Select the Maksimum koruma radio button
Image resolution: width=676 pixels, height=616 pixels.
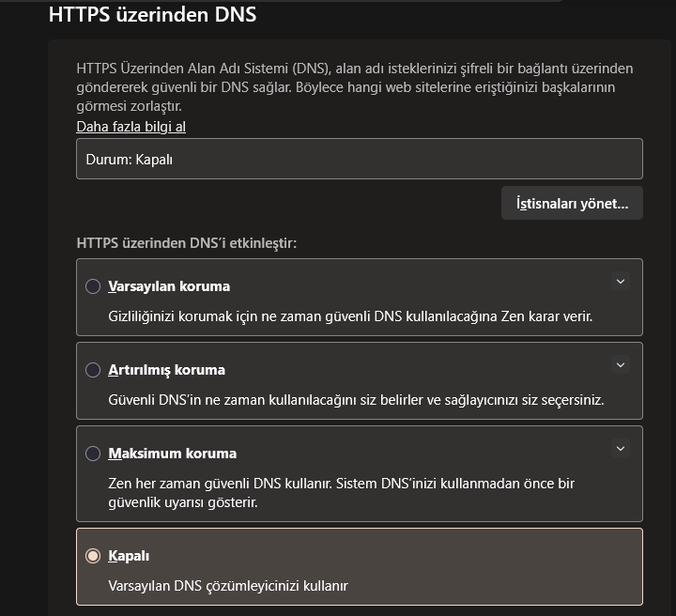pos(93,454)
